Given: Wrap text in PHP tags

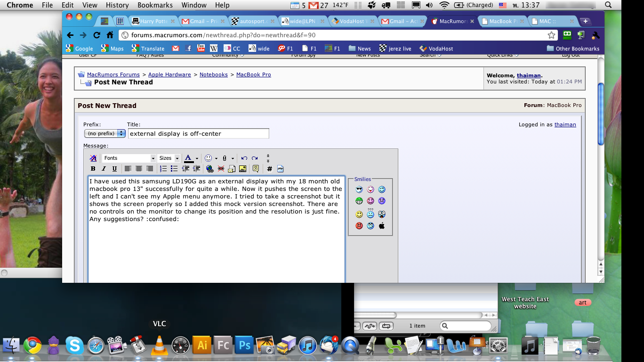Looking at the screenshot, I should coord(281,169).
